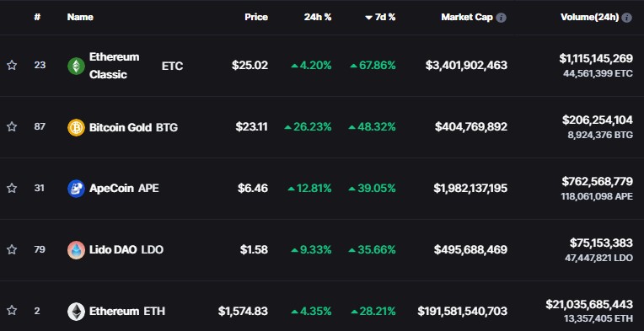Viewport: 644px width, 331px height.
Task: Open the Market Cap info tooltip icon
Action: click(x=501, y=18)
